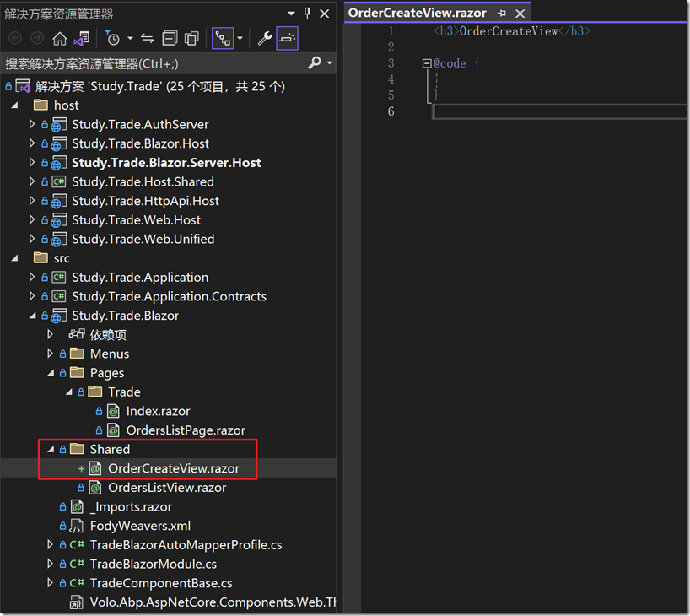
Task: Select Study.Trade.Web.Host project
Action: [x=136, y=220]
